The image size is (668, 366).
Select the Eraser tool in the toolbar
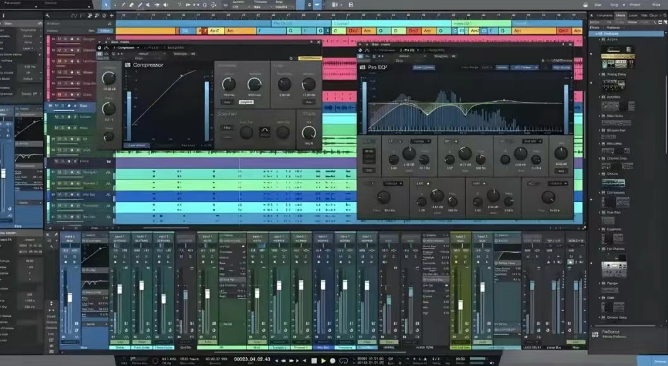[x=131, y=5]
